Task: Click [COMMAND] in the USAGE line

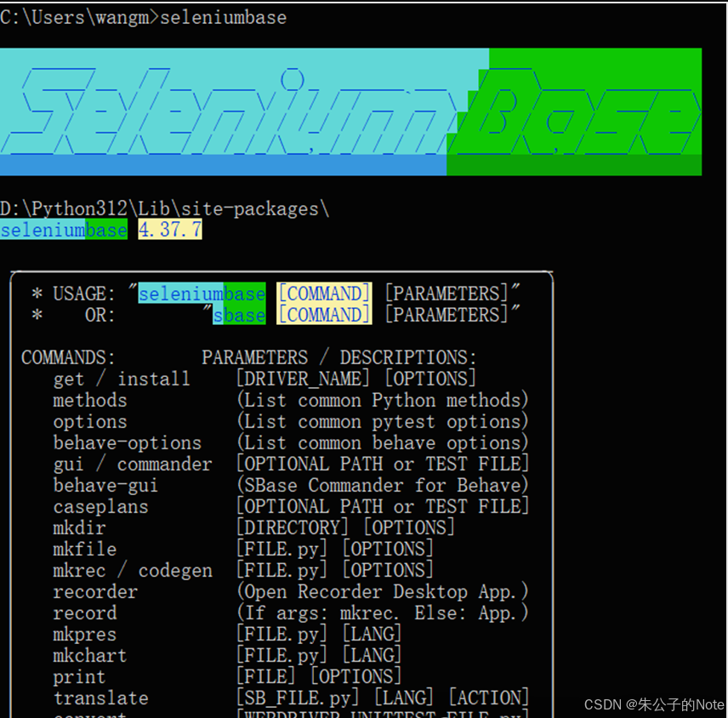Action: coord(324,293)
